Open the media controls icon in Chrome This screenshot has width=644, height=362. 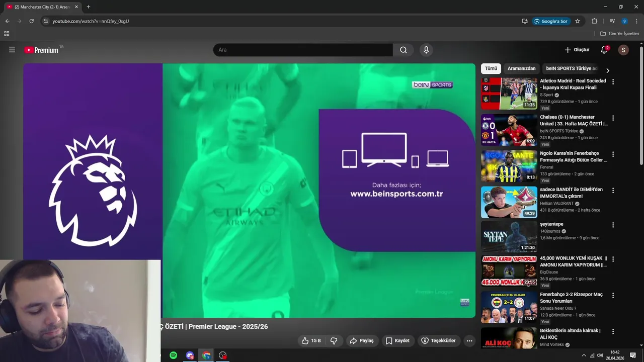tap(612, 21)
